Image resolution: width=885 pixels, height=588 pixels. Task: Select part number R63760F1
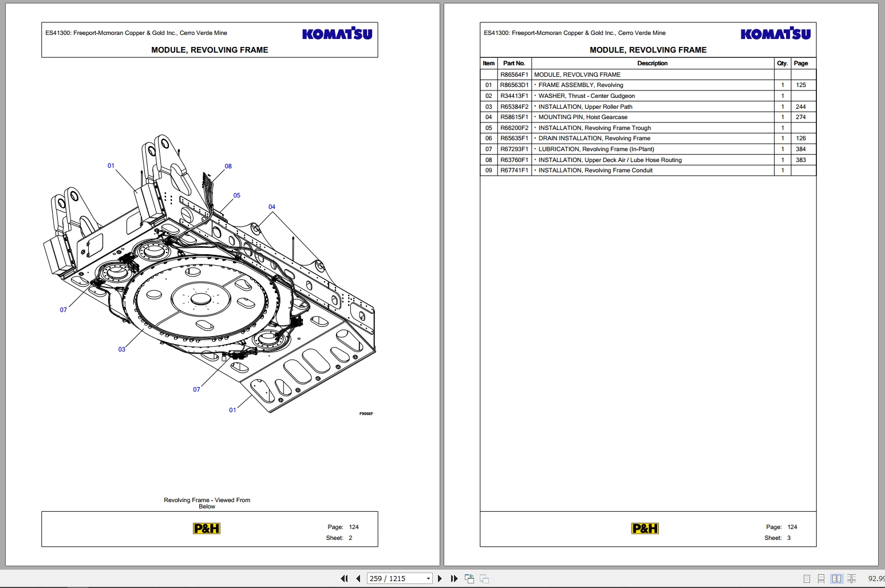point(514,160)
